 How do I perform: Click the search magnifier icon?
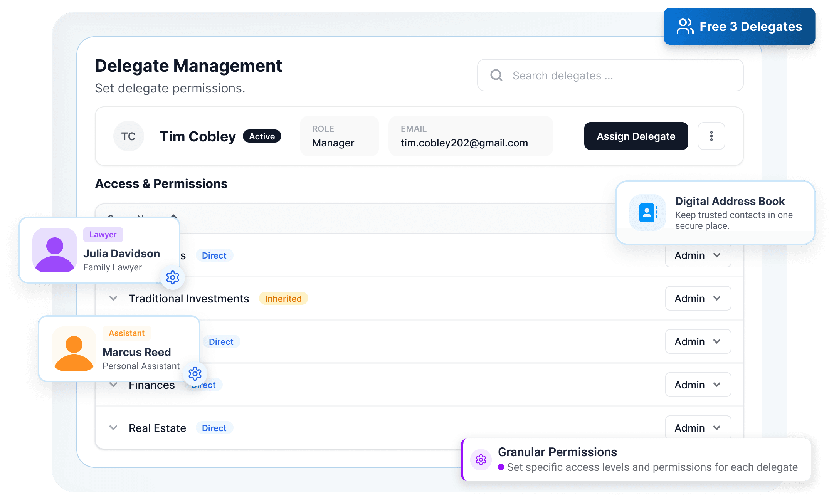496,75
